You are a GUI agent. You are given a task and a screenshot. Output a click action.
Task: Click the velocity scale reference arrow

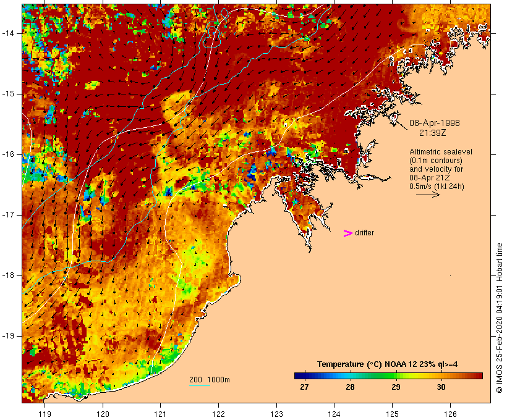click(x=428, y=195)
